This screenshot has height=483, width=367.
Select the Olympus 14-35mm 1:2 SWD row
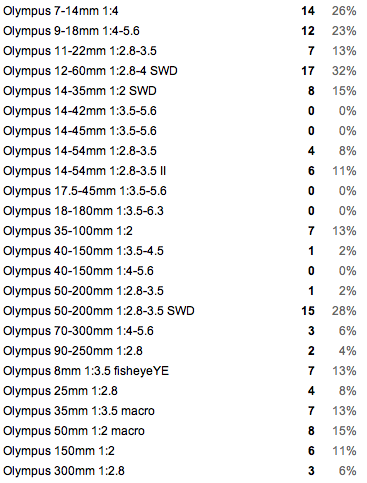coord(180,91)
